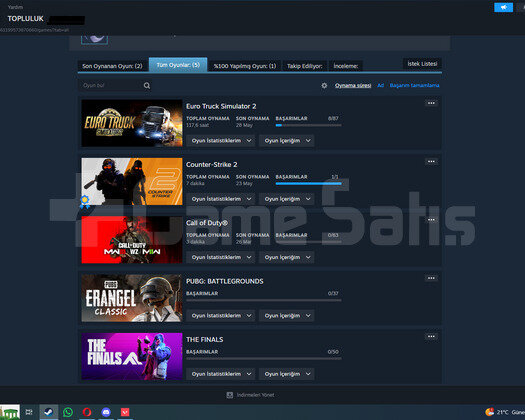525x420 pixels.
Task: Click Euro Truck Simulator 2 achievements progress bar
Action: 308,125
